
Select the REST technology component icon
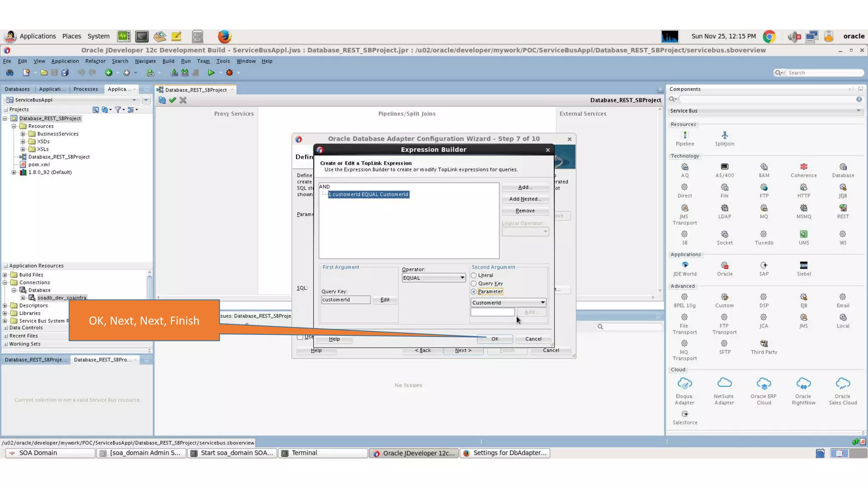(843, 208)
